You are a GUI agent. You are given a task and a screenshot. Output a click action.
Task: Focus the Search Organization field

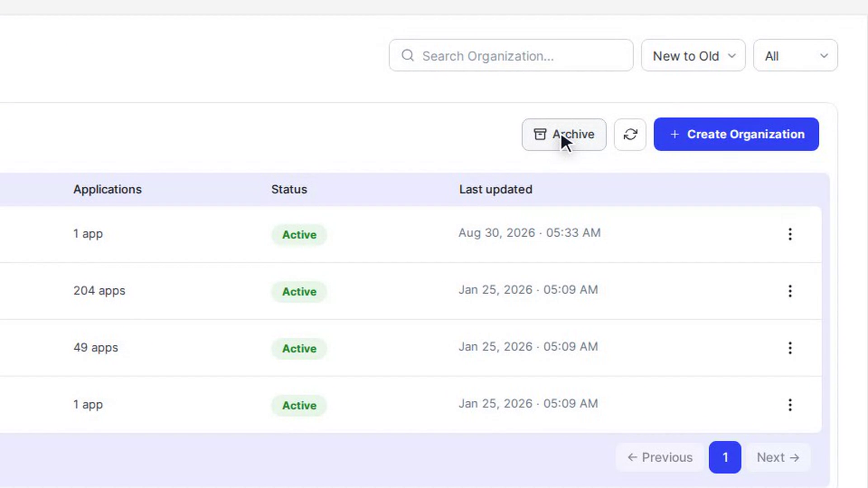(511, 55)
